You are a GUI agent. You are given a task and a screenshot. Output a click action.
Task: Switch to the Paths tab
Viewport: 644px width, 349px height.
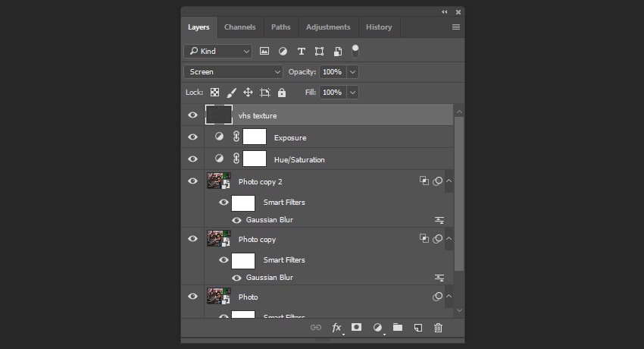[x=281, y=27]
